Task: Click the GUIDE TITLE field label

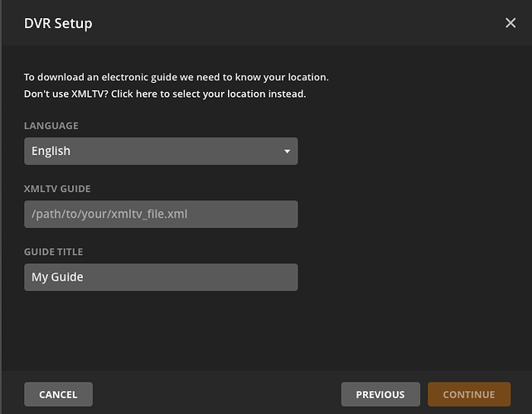Action: pos(54,252)
